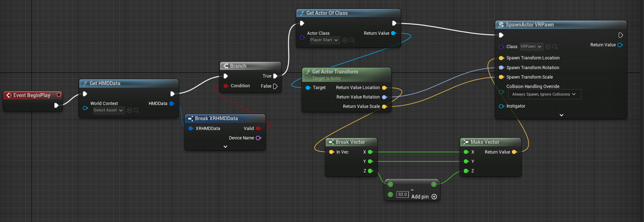Click Get HMDData exec output pin

[x=173, y=94]
